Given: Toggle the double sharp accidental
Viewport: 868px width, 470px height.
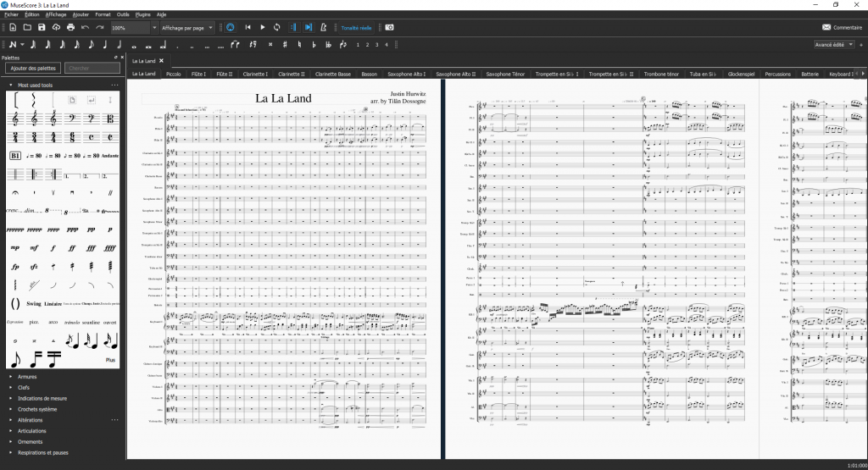Looking at the screenshot, I should pos(270,44).
